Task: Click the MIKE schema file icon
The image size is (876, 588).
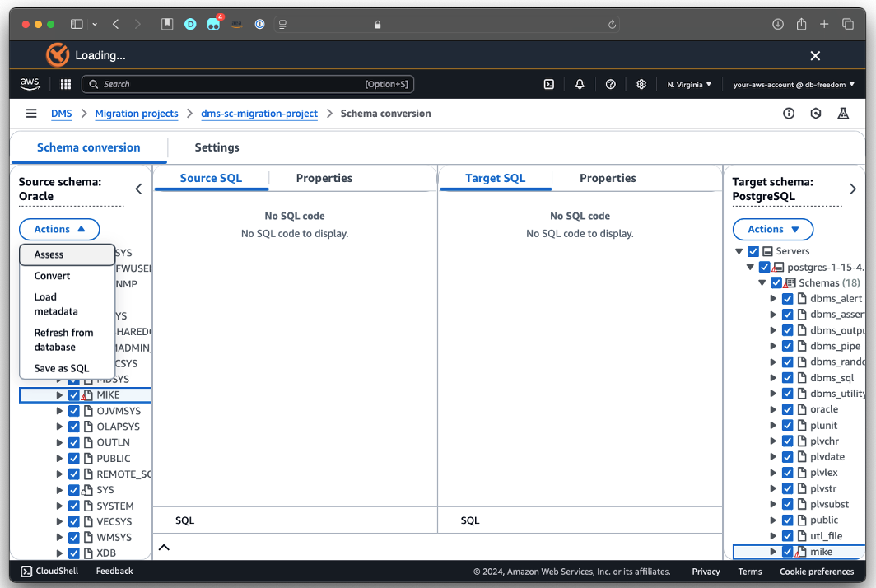Action: (x=87, y=395)
